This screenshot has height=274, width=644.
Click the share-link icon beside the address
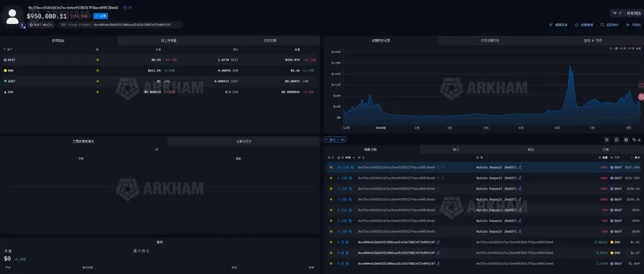click(130, 8)
